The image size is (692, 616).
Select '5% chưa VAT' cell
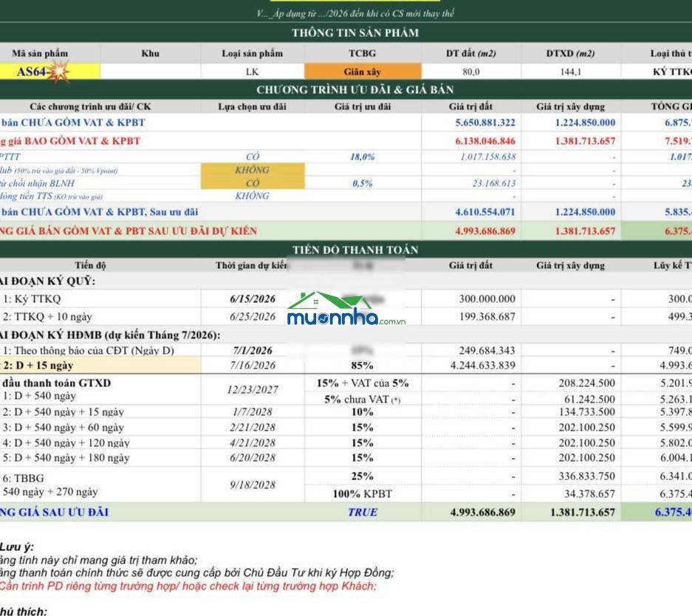tap(363, 400)
